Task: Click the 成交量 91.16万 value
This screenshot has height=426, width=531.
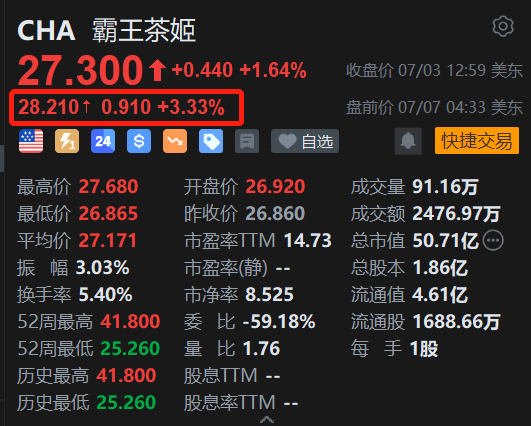Action: (445, 187)
